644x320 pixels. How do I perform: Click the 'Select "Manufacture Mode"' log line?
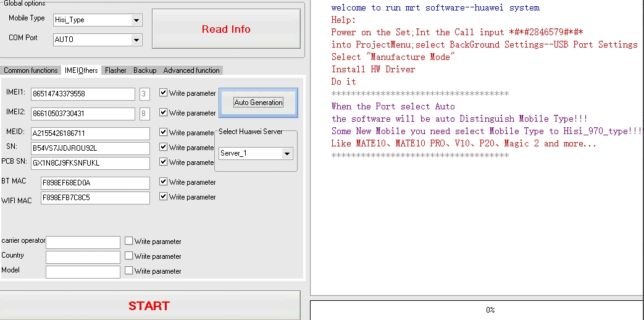click(x=393, y=57)
